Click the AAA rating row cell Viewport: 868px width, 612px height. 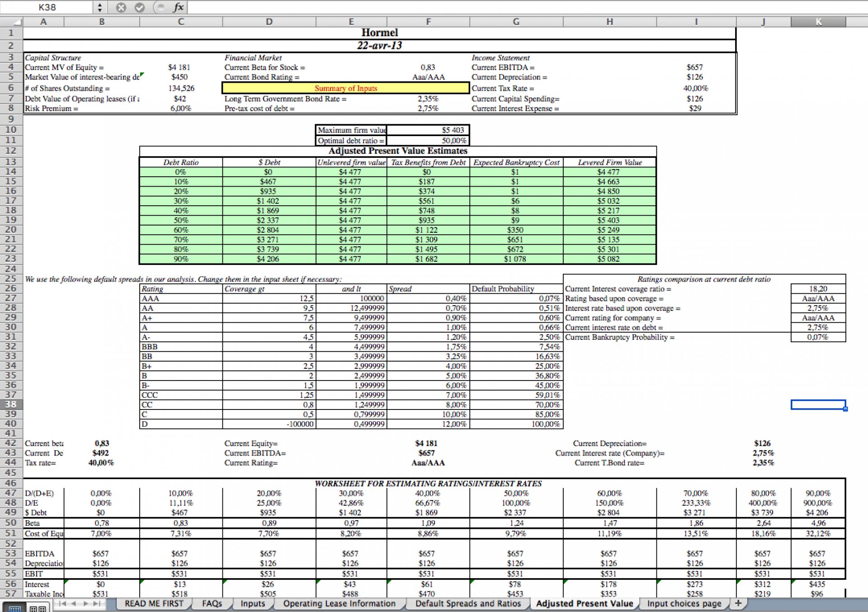(x=181, y=298)
